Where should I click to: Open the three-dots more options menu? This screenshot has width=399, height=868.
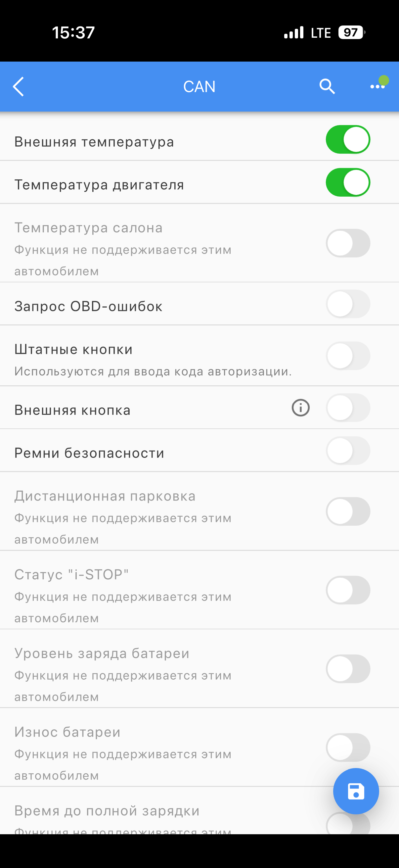click(377, 87)
